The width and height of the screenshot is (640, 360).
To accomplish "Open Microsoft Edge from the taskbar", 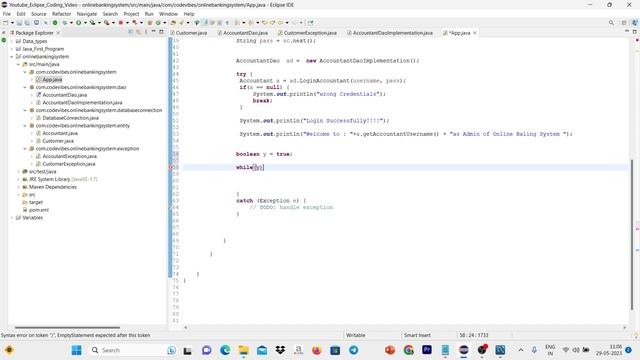I will point(225,350).
